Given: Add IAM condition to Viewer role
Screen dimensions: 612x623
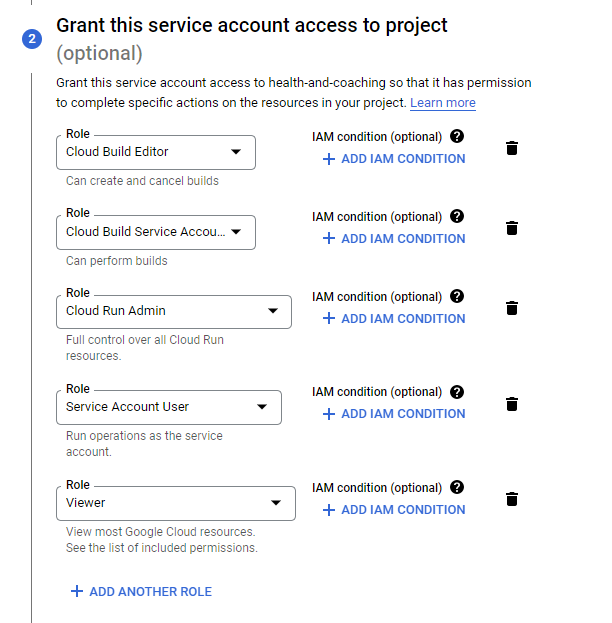Looking at the screenshot, I should point(394,510).
